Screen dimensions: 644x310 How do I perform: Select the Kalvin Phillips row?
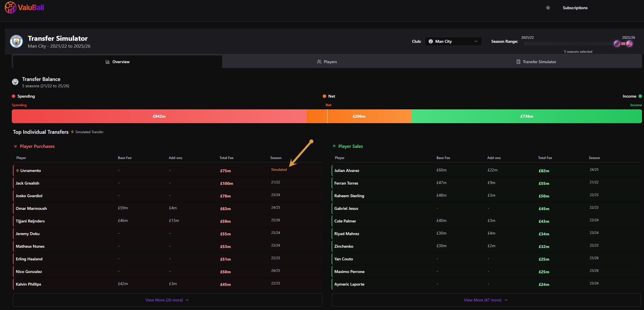pyautogui.click(x=168, y=284)
